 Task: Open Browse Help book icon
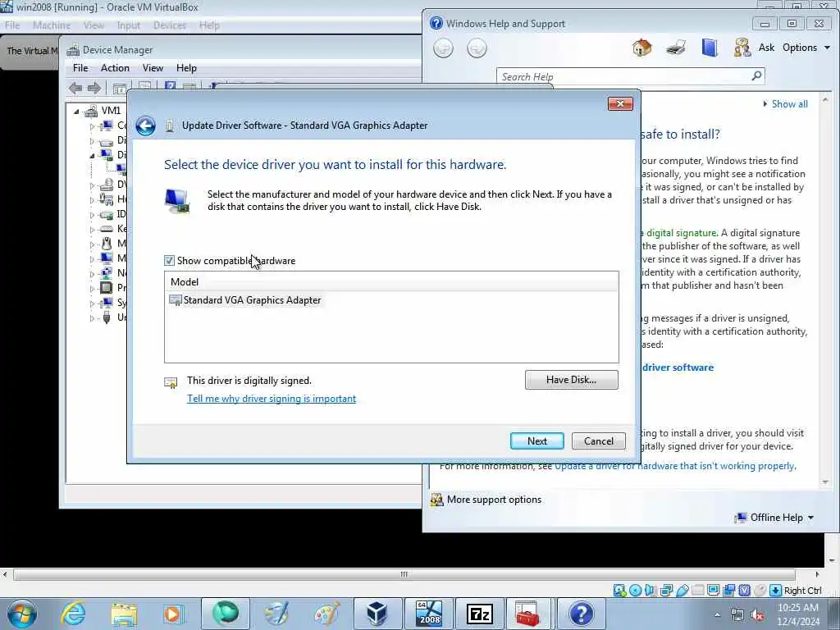[710, 48]
